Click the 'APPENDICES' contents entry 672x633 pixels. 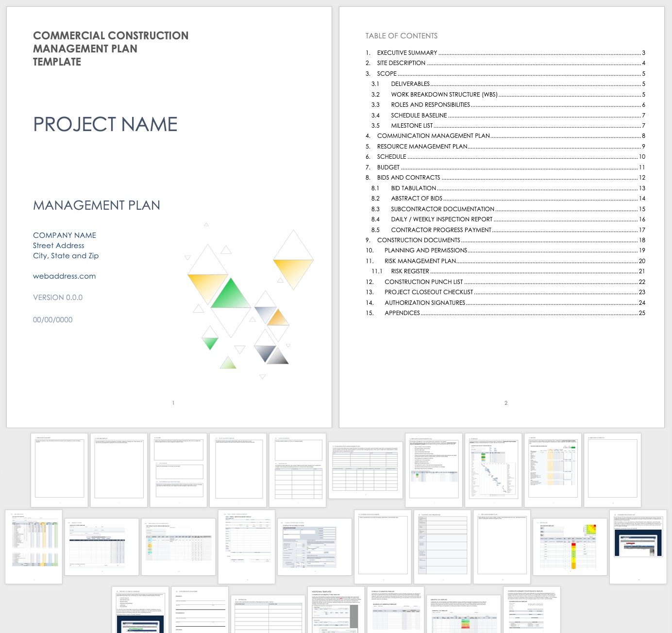pyautogui.click(x=505, y=313)
